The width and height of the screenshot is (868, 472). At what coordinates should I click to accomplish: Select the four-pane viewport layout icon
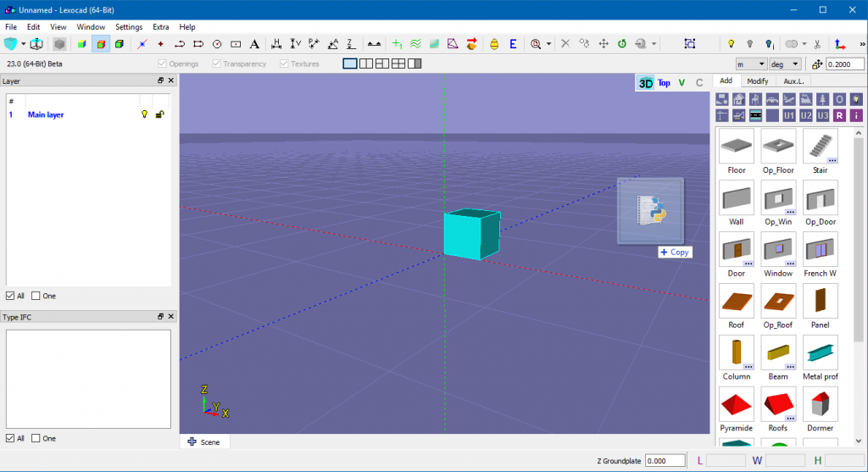[398, 64]
